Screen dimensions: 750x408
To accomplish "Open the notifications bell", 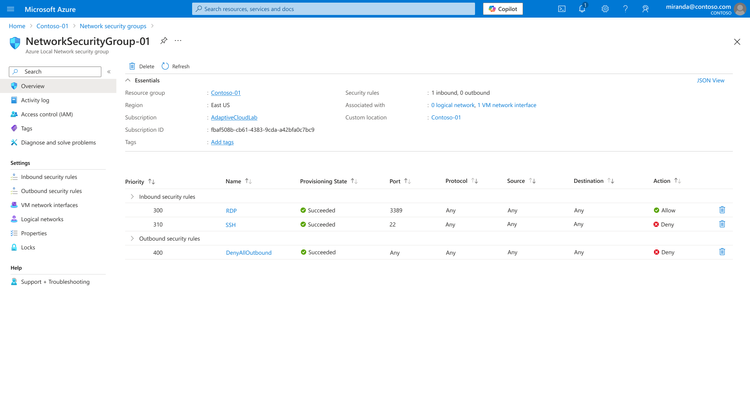I will (x=582, y=9).
